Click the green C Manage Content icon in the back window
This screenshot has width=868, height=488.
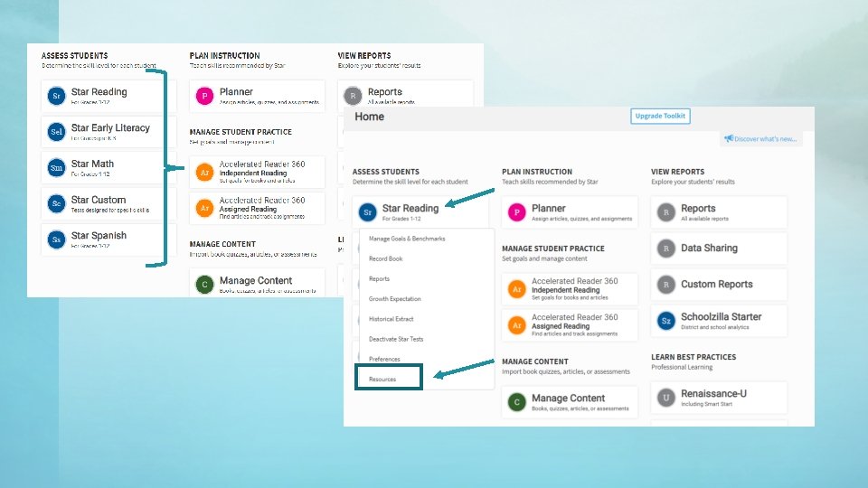point(205,285)
